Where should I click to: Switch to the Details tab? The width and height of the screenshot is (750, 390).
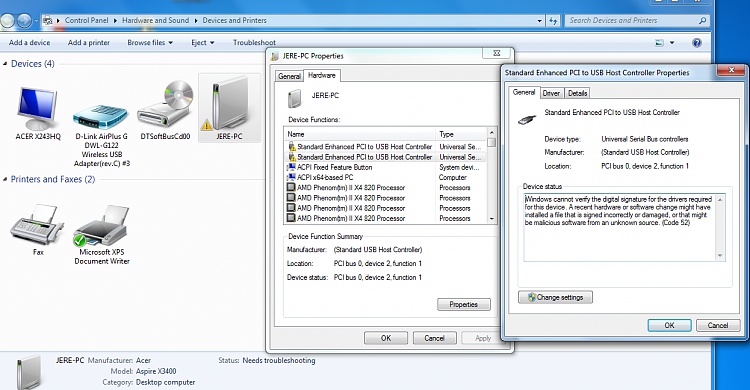tap(577, 93)
